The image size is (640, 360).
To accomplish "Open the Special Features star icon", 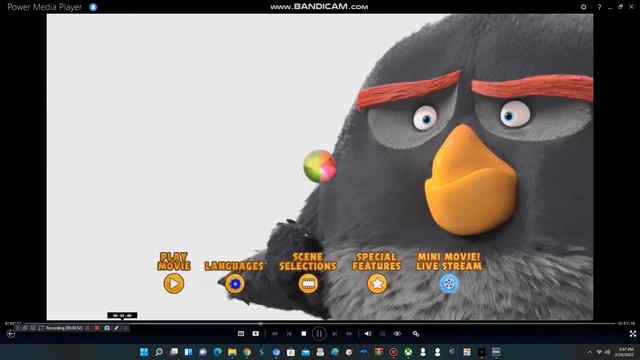I will [377, 283].
